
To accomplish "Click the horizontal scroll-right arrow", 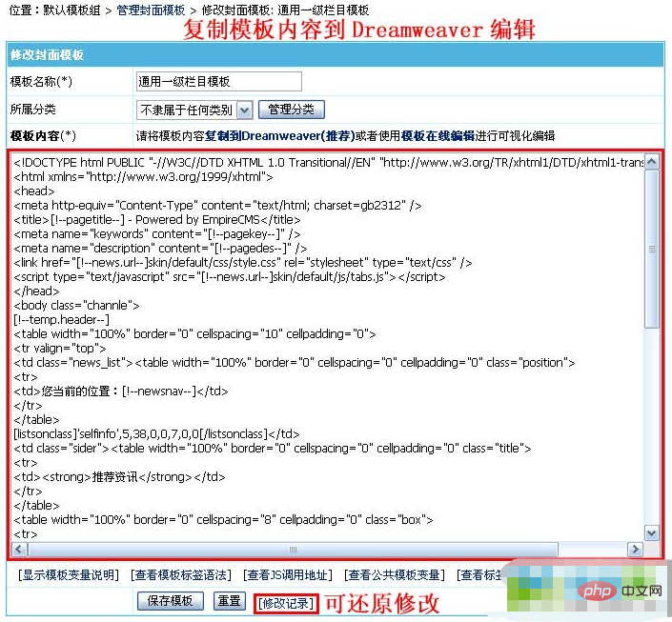I will 635,549.
